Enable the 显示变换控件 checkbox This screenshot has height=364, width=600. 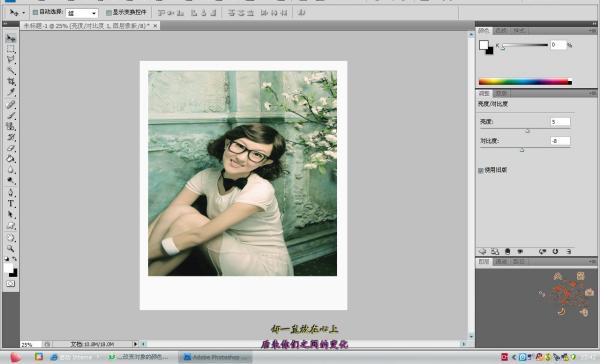tap(108, 13)
